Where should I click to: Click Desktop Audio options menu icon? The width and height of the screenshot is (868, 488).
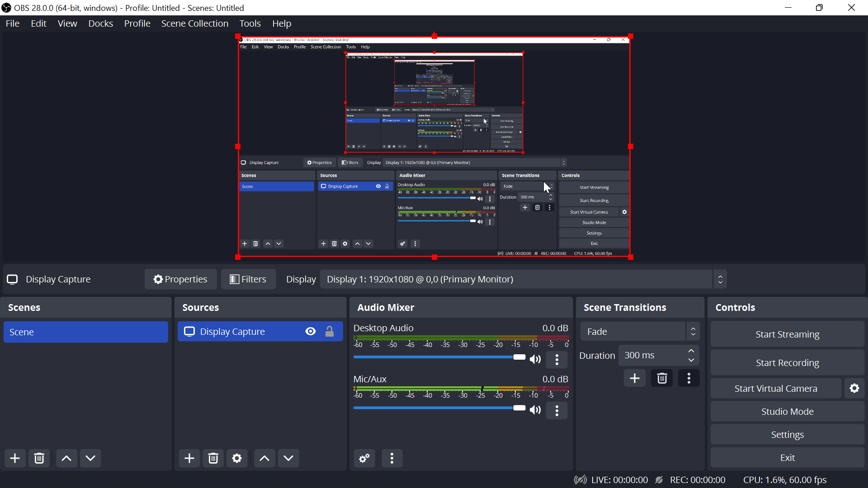tap(557, 359)
